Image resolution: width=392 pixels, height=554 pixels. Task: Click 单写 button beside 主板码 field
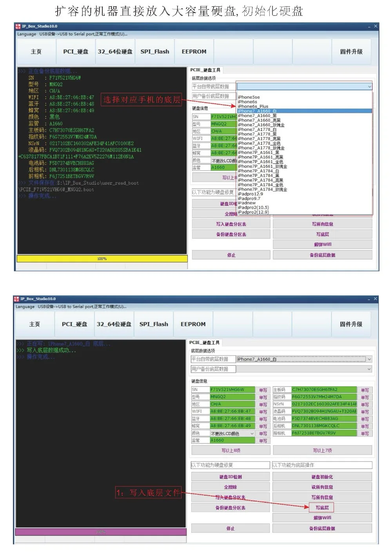[365, 390]
